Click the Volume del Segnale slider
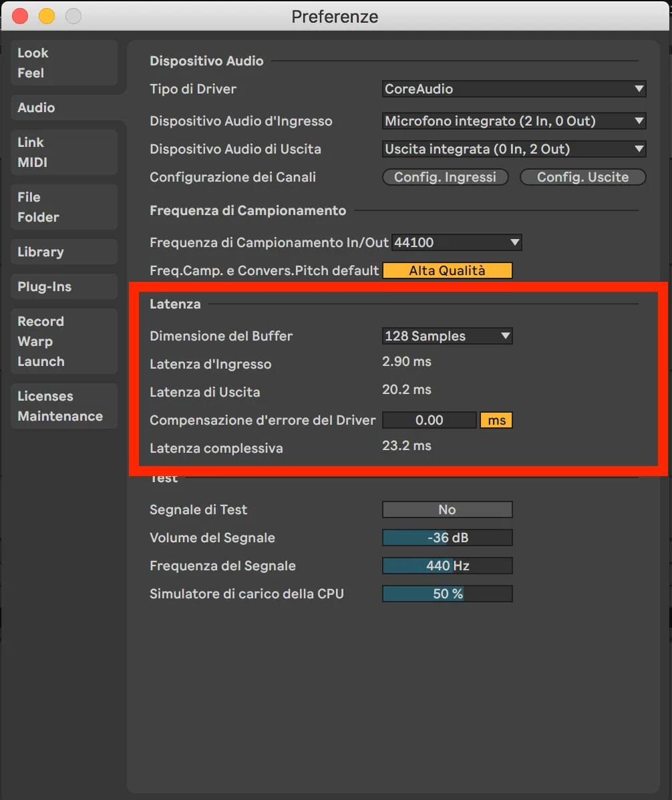 click(448, 538)
